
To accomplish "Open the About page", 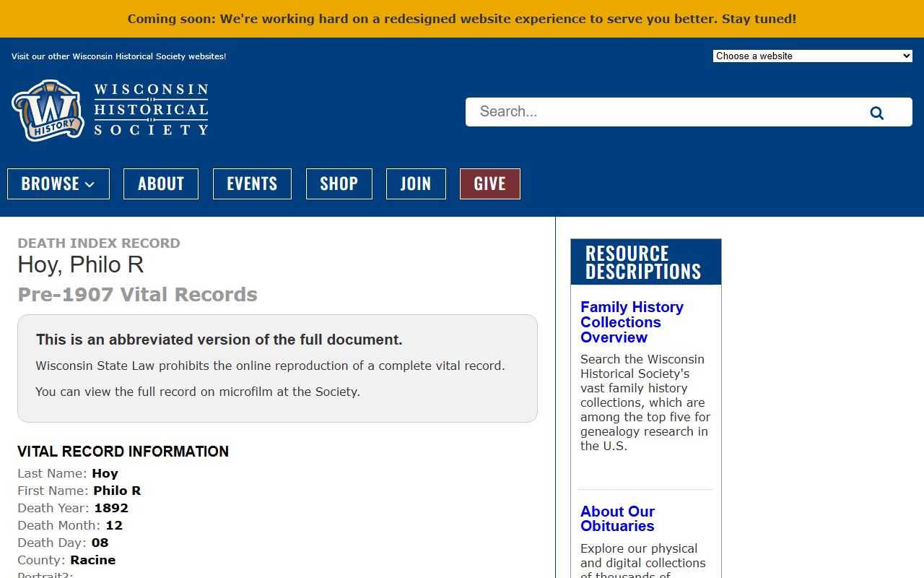I will click(x=160, y=184).
